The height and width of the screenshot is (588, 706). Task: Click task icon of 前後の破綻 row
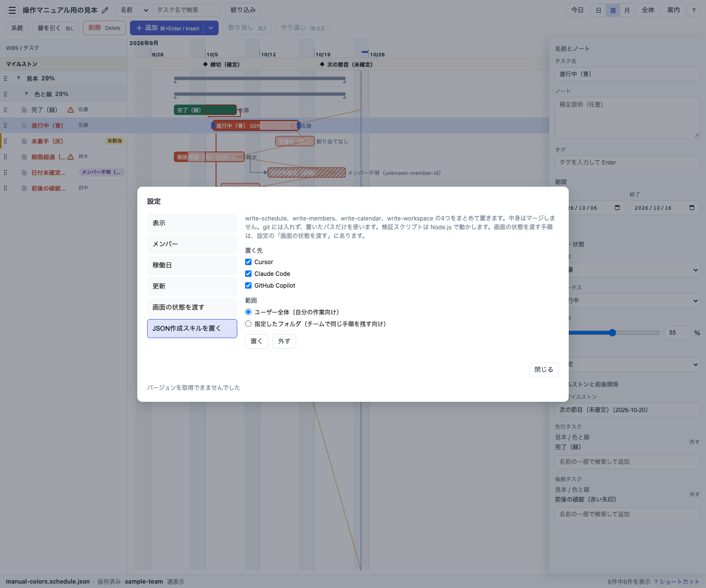24,188
